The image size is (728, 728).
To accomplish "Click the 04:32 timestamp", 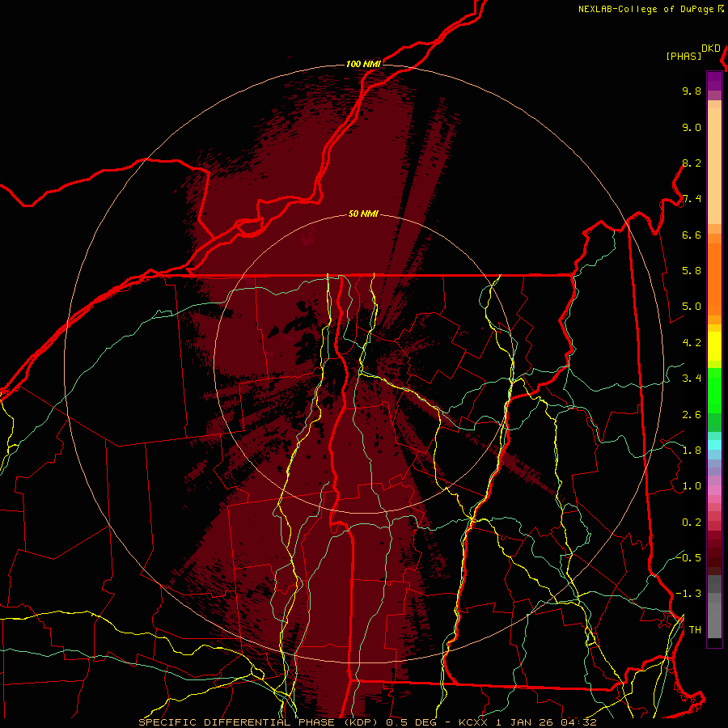I will (x=578, y=722).
